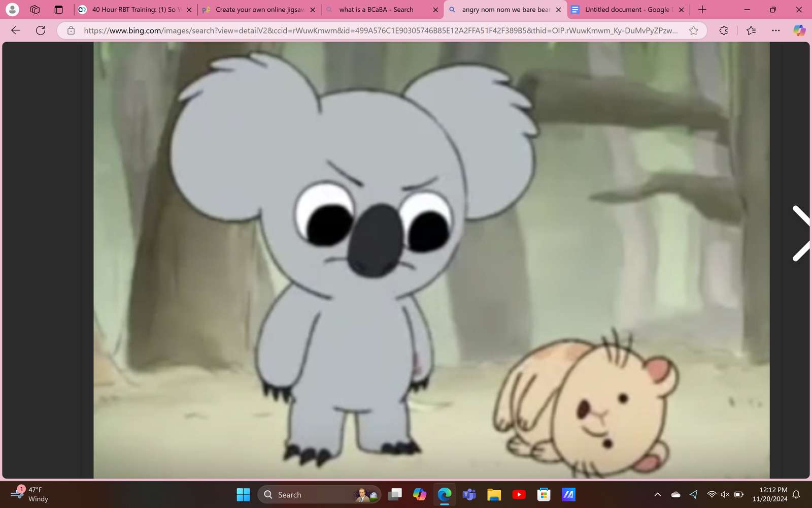Open the Workspaces icon
812x508 pixels.
pos(35,9)
